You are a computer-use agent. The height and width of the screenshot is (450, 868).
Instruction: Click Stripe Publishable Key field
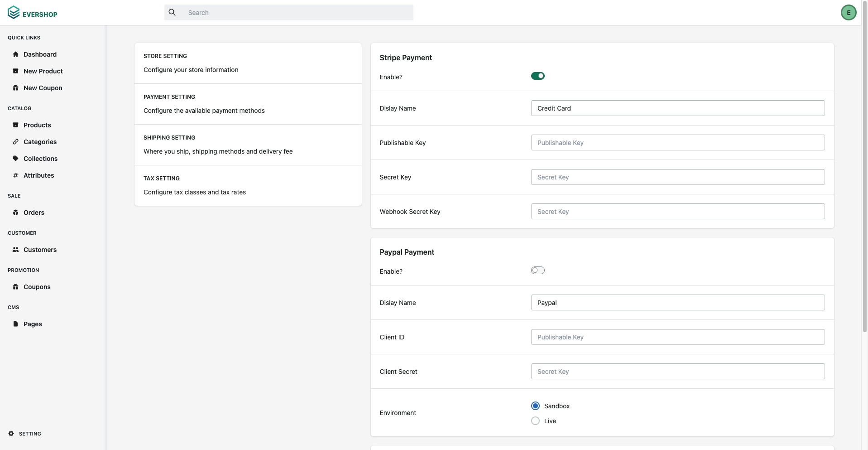[678, 143]
